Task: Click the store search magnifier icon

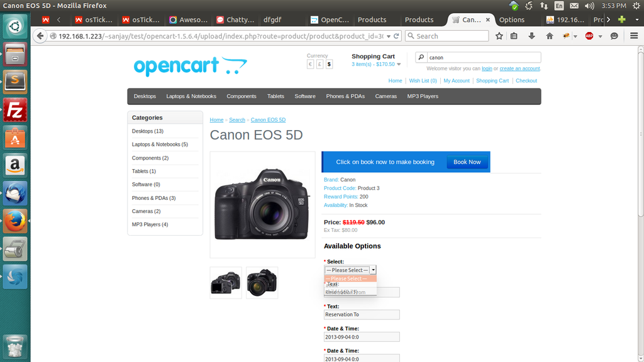Action: 422,57
